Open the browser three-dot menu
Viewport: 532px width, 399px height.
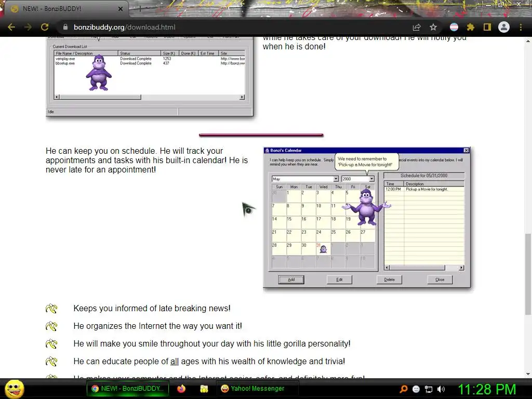pyautogui.click(x=521, y=27)
